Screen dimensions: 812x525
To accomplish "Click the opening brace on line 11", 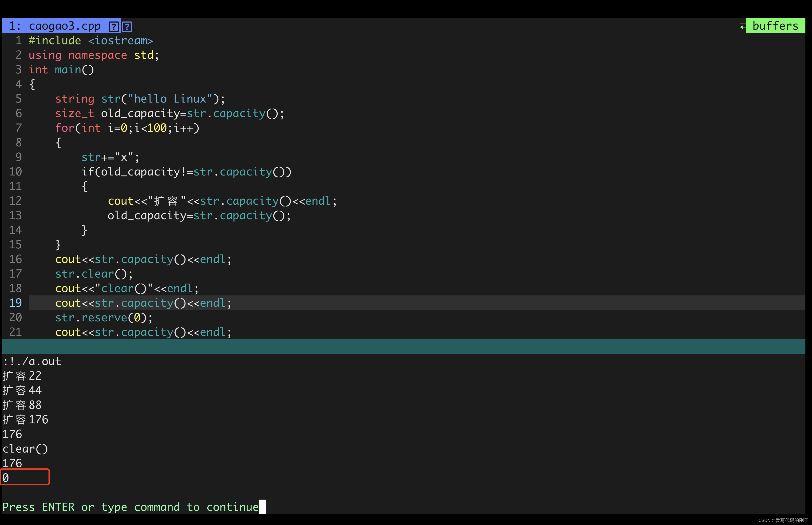I will [x=84, y=187].
